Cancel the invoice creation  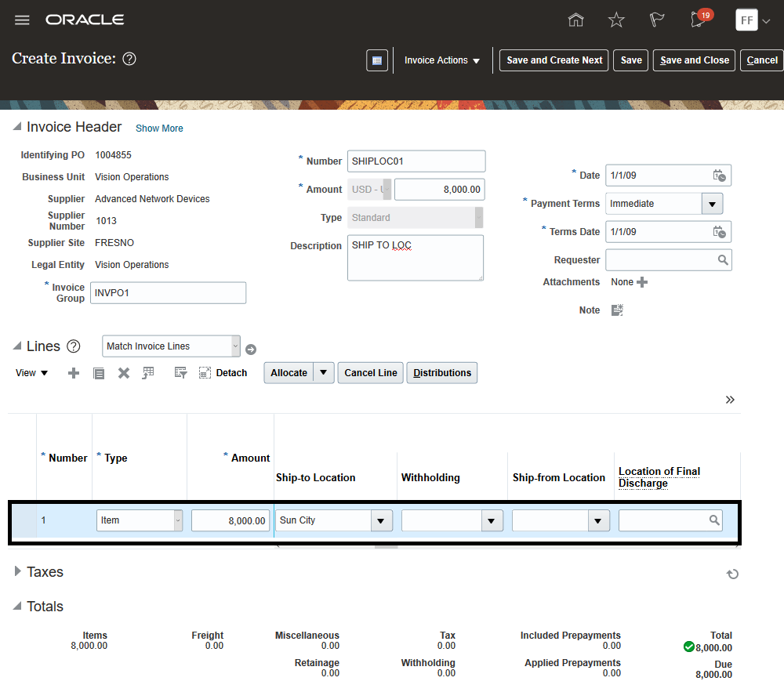tap(761, 60)
